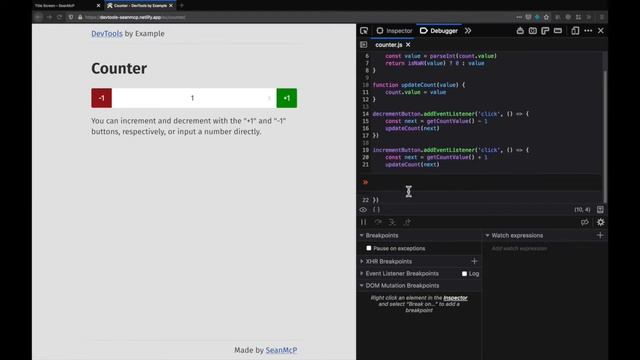Click the number field stepper arrows
Image resolution: width=640 pixels, height=360 pixels.
coord(269,98)
